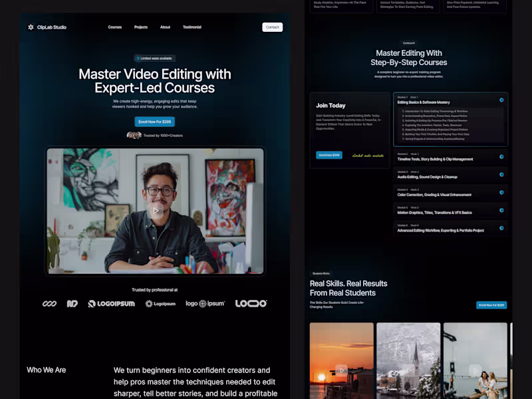Click the infinity-loop partner logo

49,304
